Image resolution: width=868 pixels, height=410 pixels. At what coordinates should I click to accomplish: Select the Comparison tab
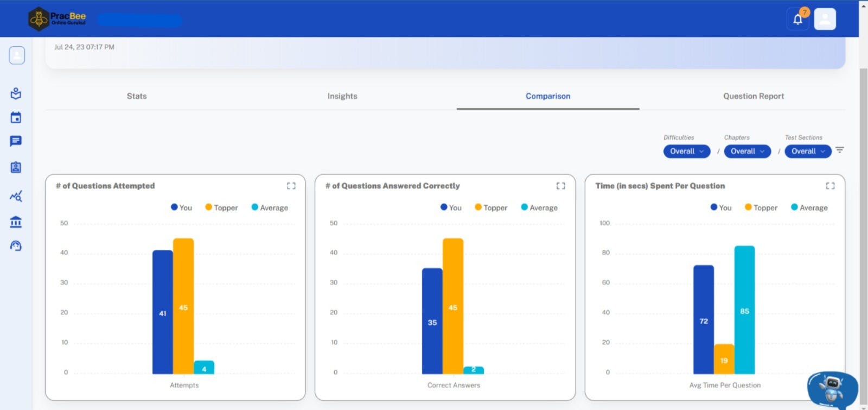[x=548, y=96]
